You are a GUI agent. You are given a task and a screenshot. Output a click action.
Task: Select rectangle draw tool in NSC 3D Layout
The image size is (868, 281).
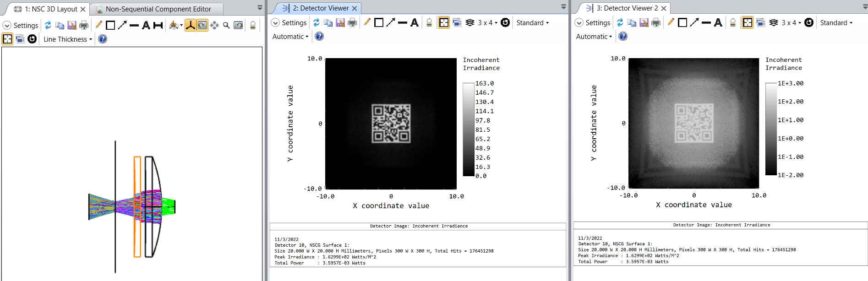[x=110, y=25]
